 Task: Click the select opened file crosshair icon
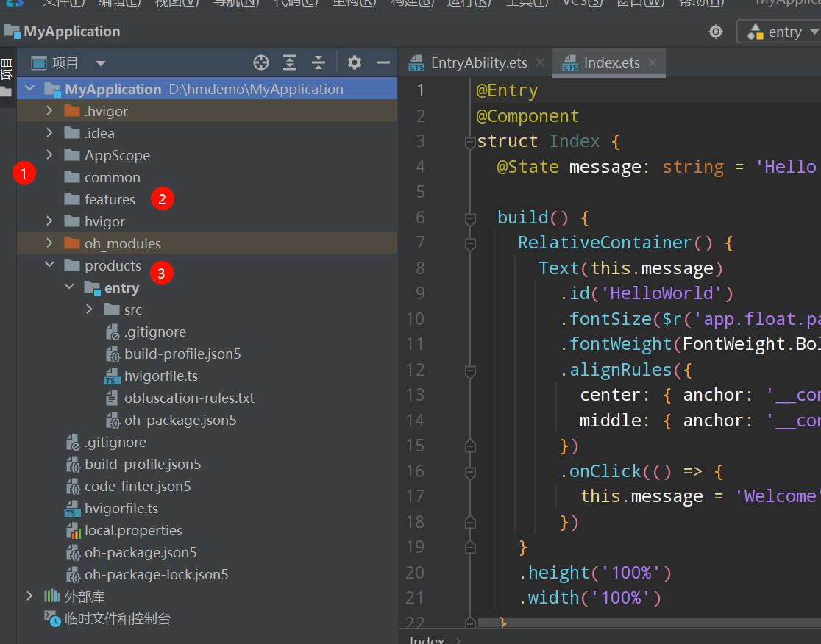260,62
